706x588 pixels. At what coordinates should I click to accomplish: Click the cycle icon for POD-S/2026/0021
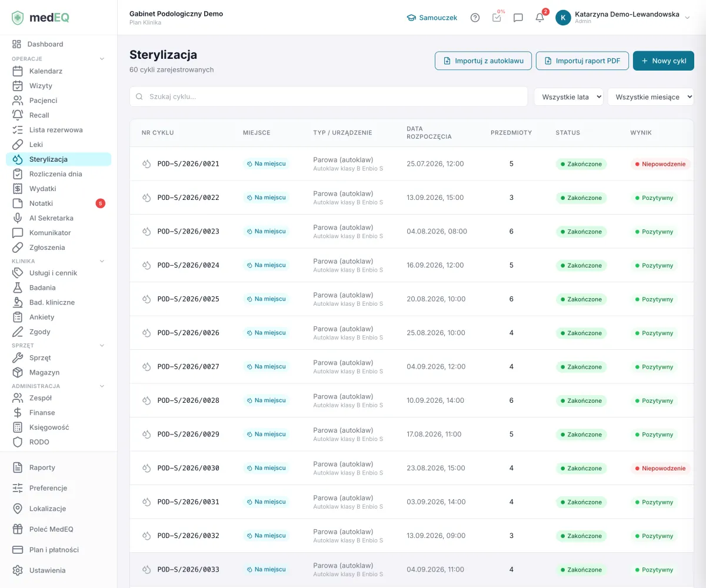(x=147, y=164)
